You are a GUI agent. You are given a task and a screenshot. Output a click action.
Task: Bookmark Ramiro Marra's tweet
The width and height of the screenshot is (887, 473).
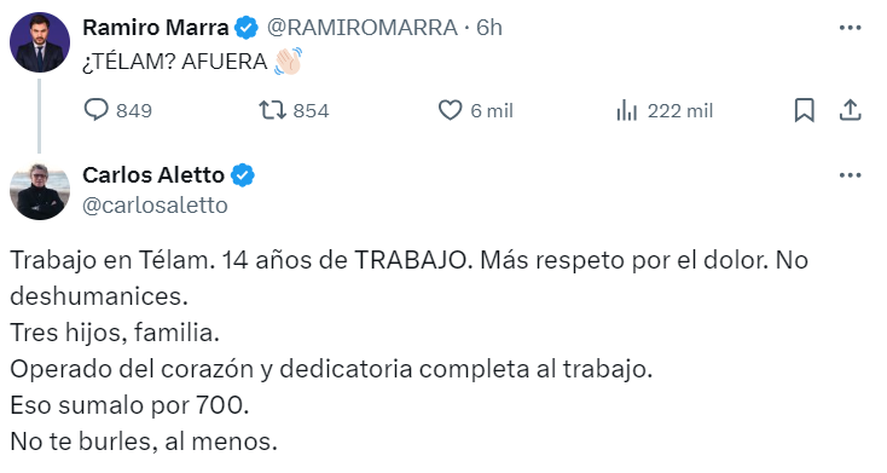pos(804,110)
